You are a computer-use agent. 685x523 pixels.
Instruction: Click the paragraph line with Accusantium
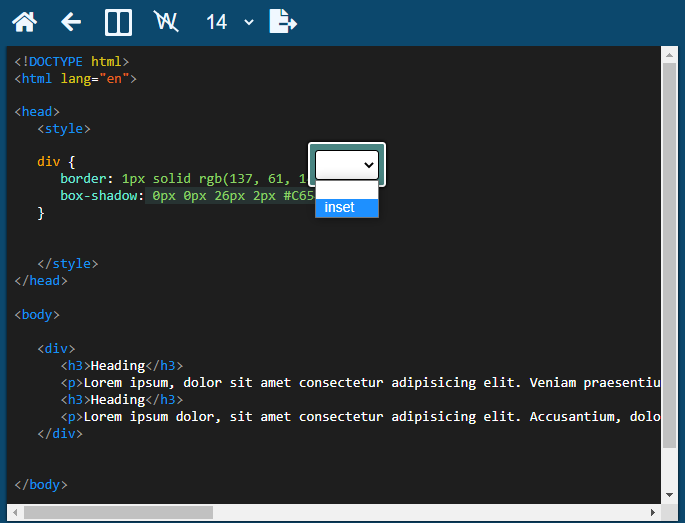click(x=360, y=417)
